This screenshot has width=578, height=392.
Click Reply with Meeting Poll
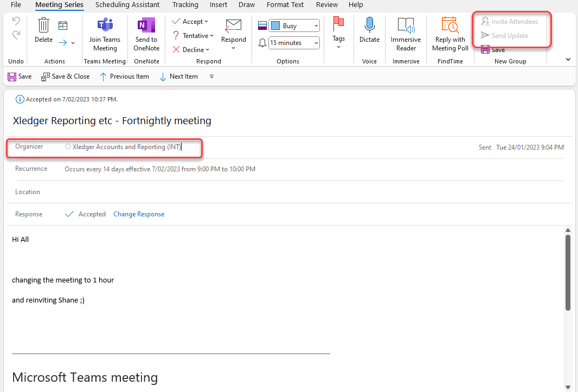point(450,35)
